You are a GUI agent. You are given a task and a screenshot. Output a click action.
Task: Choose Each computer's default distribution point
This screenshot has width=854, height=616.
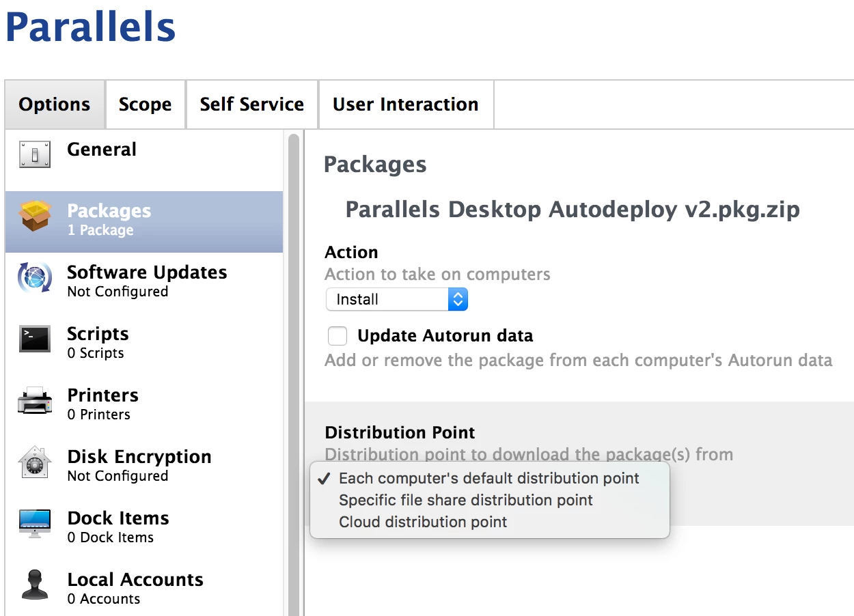489,478
